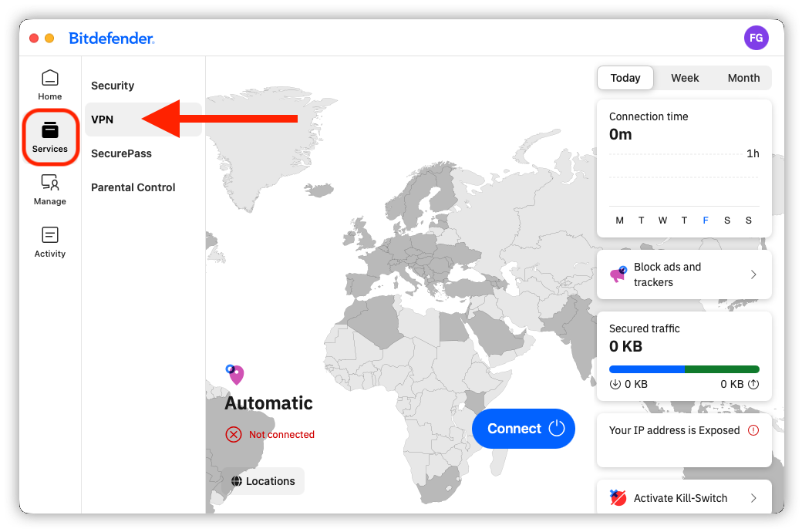Click the upload traffic arrow icon
The width and height of the screenshot is (802, 532).
[753, 384]
